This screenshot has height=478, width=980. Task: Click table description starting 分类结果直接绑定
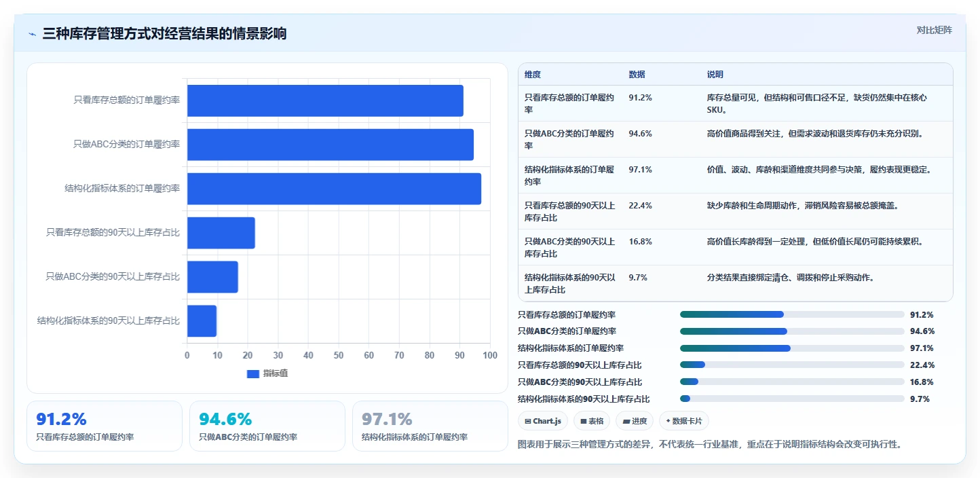click(x=791, y=278)
